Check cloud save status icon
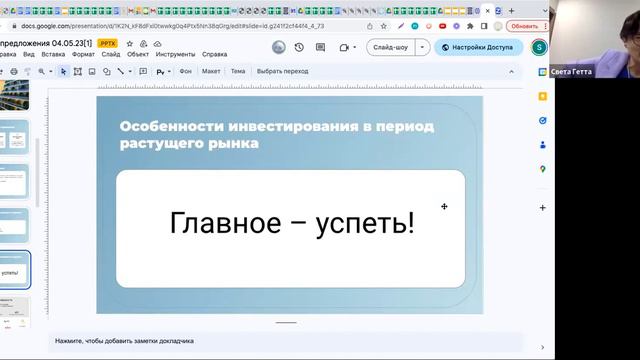The width and height of the screenshot is (640, 360). [158, 43]
